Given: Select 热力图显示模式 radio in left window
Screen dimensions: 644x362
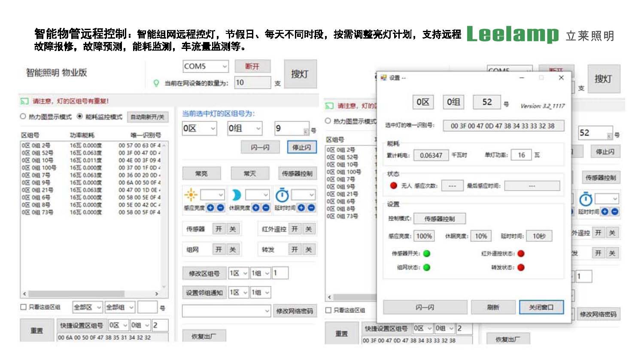Looking at the screenshot, I should pos(23,116).
